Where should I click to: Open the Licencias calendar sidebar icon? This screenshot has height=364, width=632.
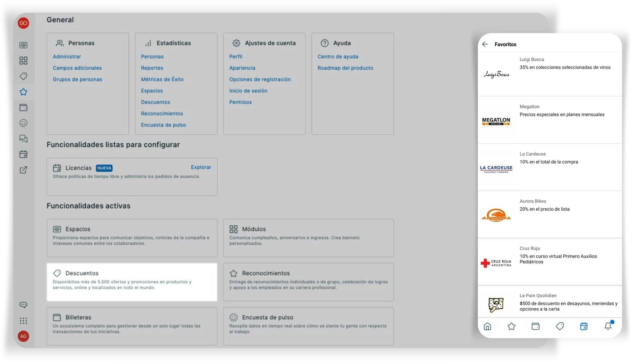[x=24, y=154]
